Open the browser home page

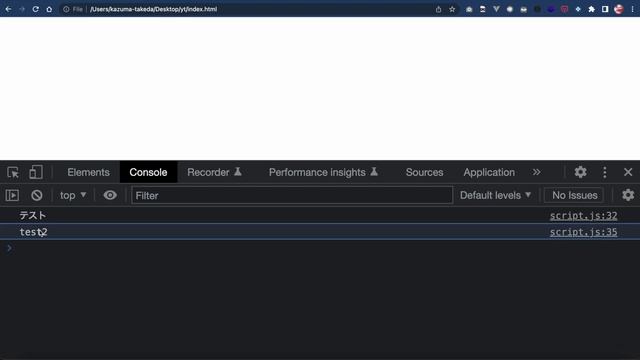49,9
